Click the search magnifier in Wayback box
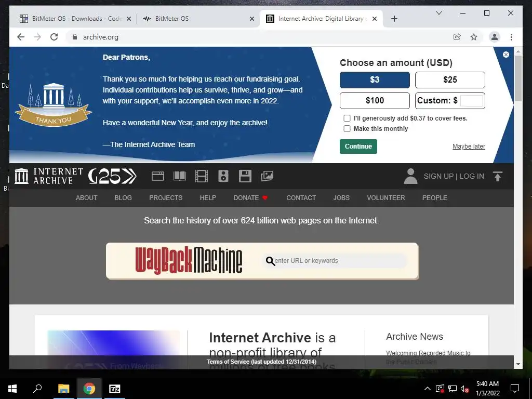Screen dimensions: 532x399 point(270,261)
